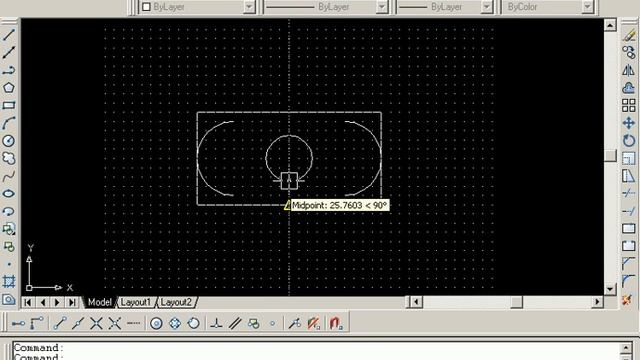Activate the Snap to Insert icon
This screenshot has width=640, height=360.
[253, 324]
